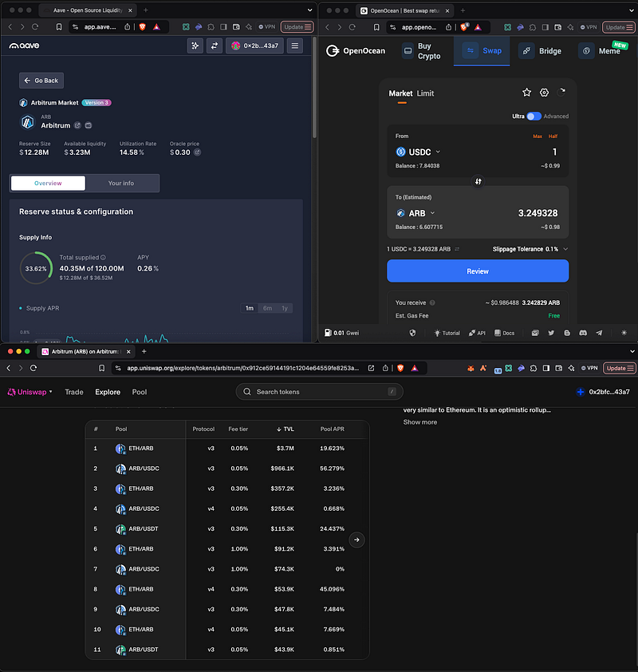Open the OpenOcean Bridge tab
This screenshot has height=672, width=638.
[x=541, y=51]
